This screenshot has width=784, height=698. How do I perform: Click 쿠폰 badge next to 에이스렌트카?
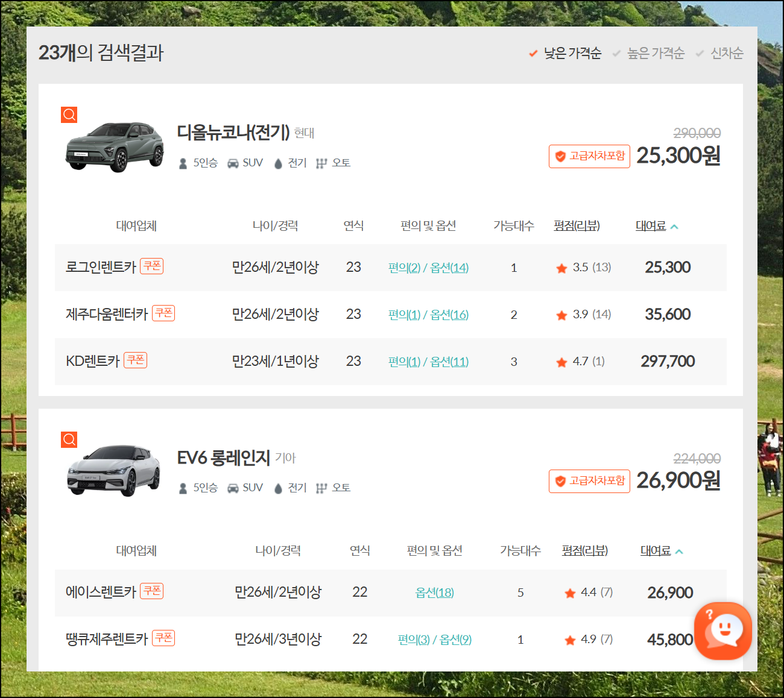pos(152,591)
